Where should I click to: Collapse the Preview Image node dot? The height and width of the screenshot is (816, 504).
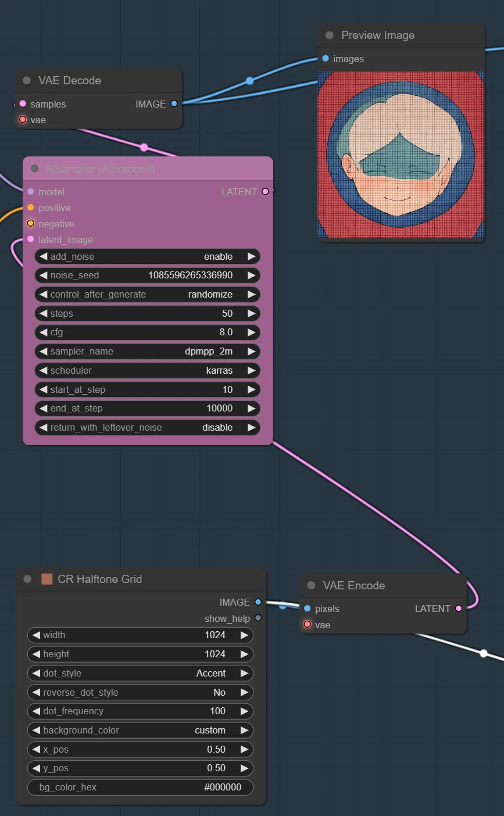pyautogui.click(x=330, y=35)
